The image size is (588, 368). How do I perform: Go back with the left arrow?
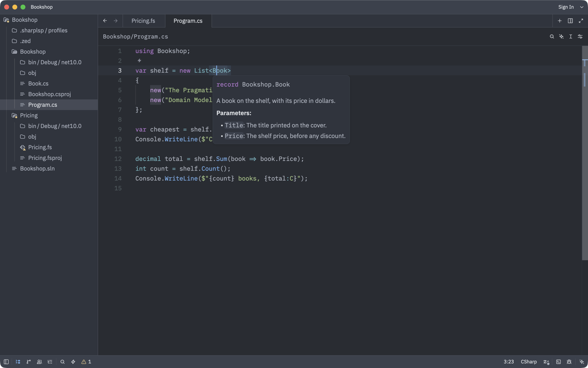[x=105, y=21]
